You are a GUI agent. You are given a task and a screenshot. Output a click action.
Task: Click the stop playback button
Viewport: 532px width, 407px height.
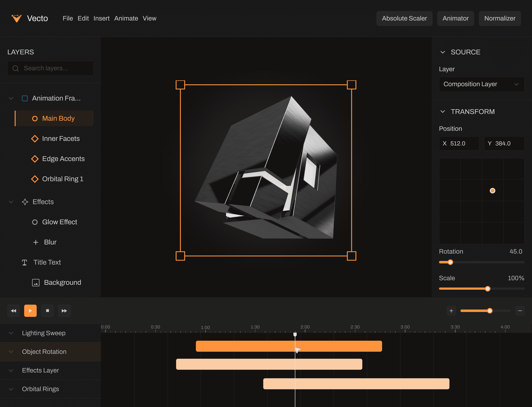tap(48, 311)
